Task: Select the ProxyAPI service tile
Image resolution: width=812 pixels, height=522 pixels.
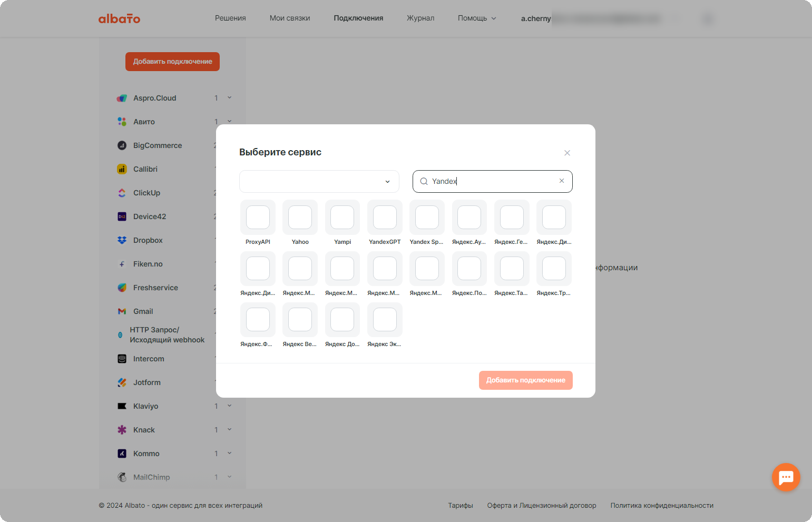Action: (x=258, y=222)
